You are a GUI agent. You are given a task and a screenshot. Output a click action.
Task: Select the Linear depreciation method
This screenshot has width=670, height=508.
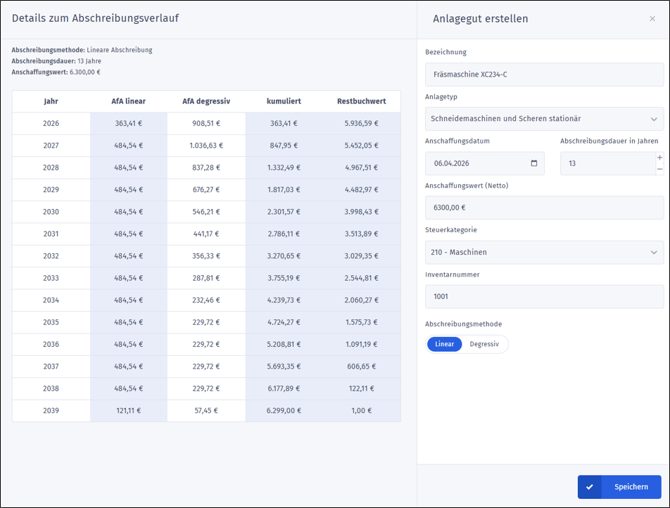(x=444, y=344)
